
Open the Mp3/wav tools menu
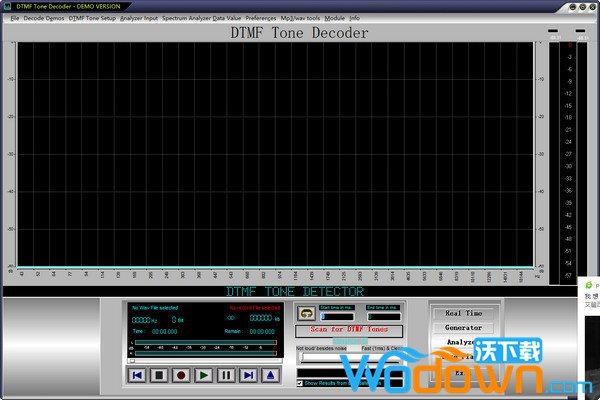click(300, 18)
